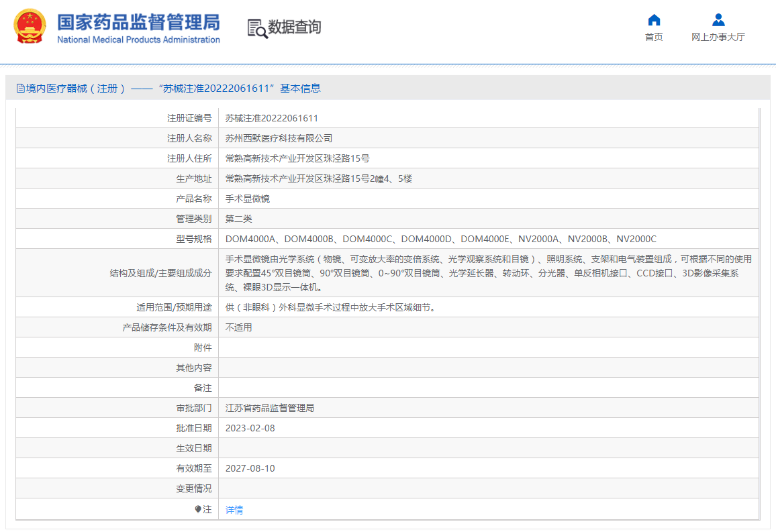Click registrant name 苏州西默医疗科技有限公司

279,138
